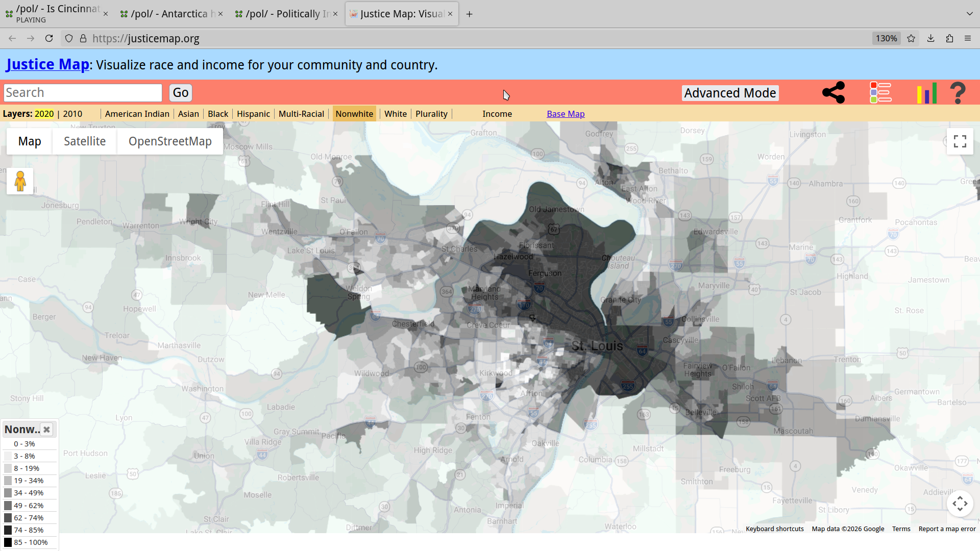Switch to the OpenStreetMap view
980x551 pixels.
170,141
